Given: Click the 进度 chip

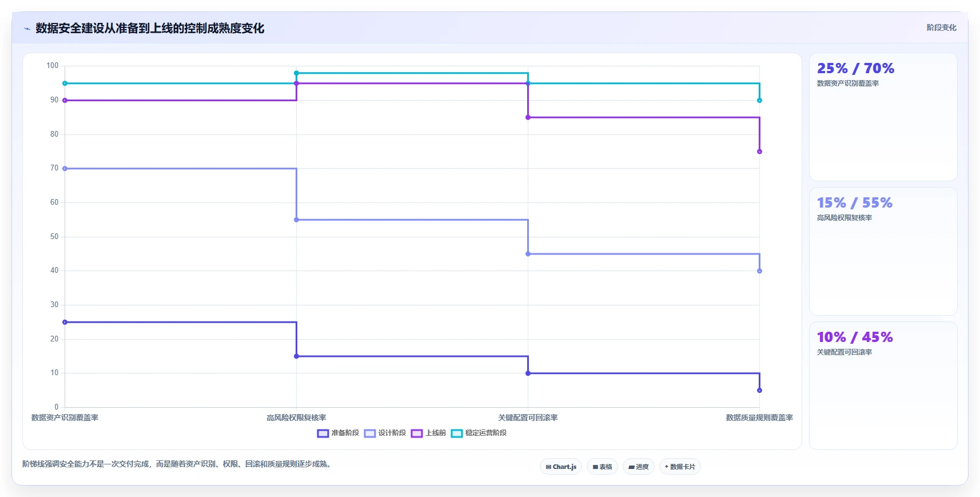Looking at the screenshot, I should (639, 467).
